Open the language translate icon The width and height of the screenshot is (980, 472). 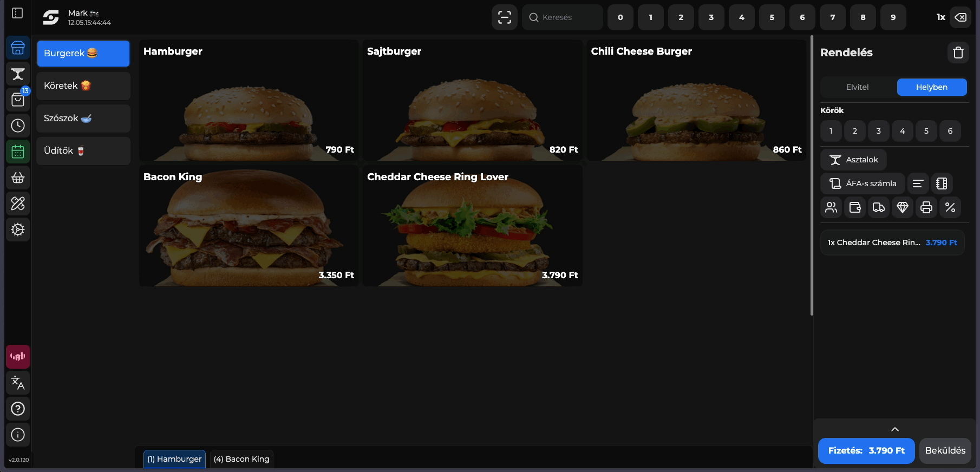coord(18,383)
